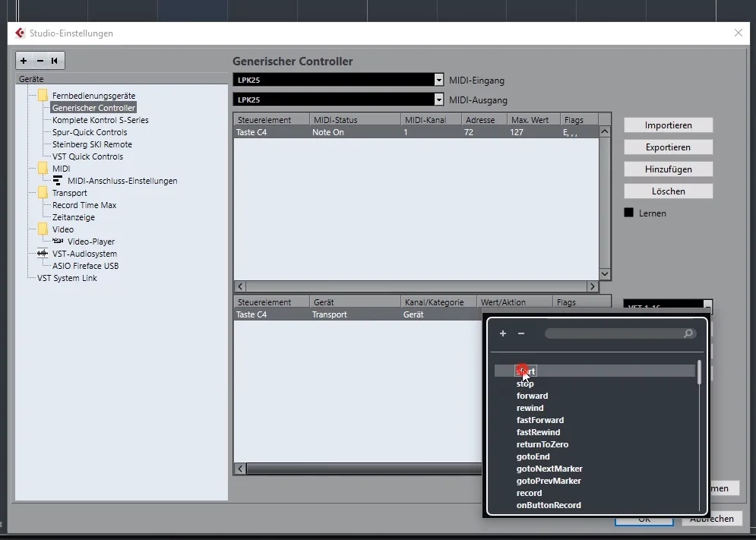Enable the Lernen checkbox

tap(628, 213)
